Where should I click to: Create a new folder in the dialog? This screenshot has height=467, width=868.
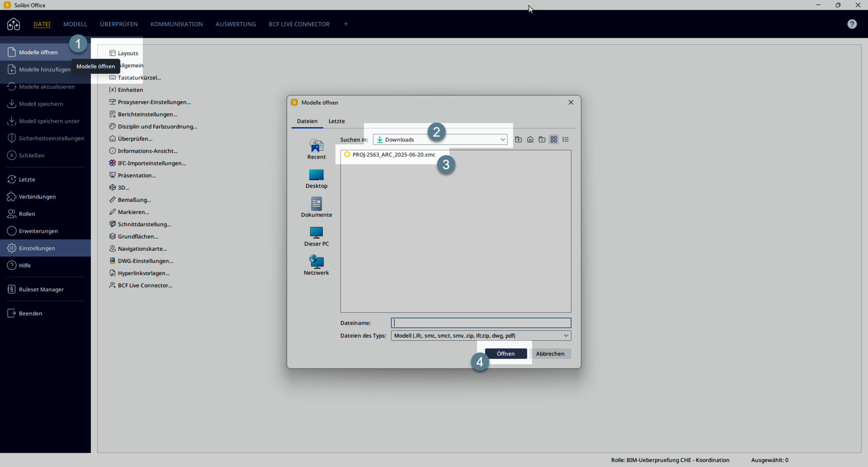point(542,139)
